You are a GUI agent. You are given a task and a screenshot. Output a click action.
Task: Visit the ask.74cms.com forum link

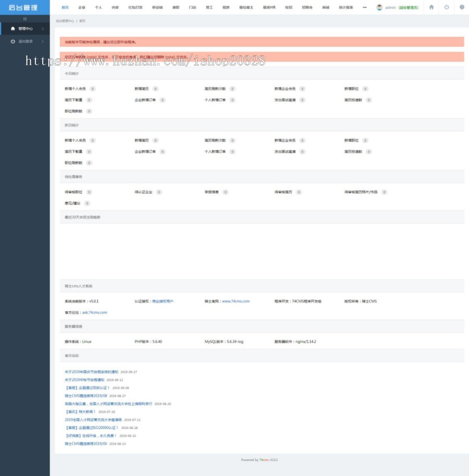94,312
